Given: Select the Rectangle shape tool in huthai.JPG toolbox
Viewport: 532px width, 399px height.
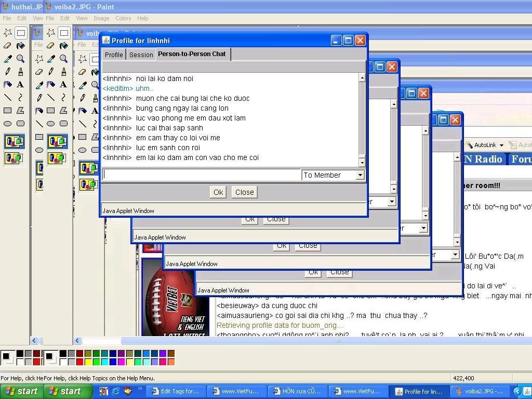Looking at the screenshot, I should [8, 110].
